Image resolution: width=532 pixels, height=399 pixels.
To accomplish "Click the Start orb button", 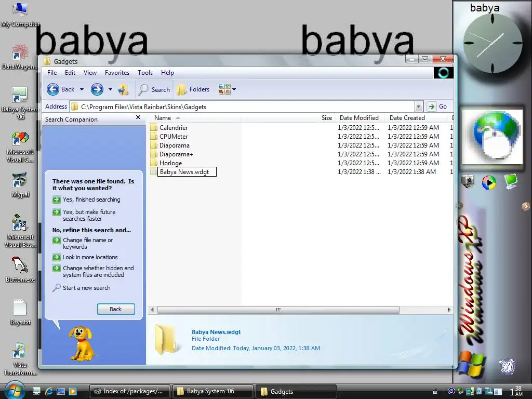I will tap(15, 390).
